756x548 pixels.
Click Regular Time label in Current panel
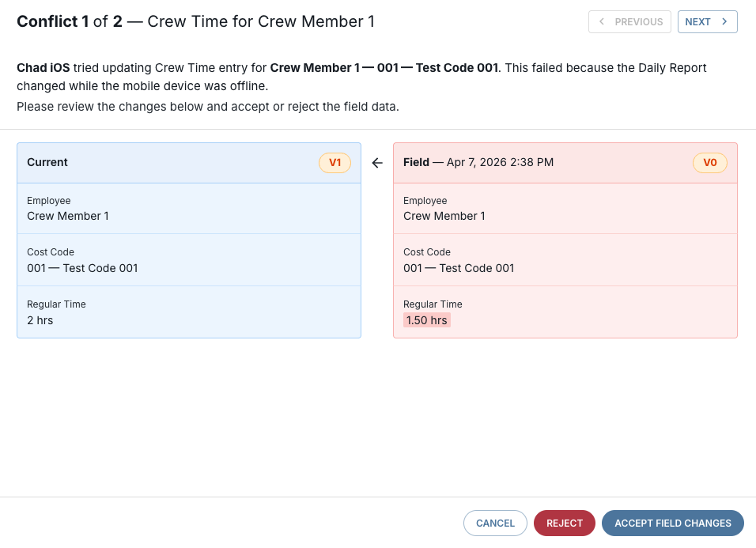[56, 304]
